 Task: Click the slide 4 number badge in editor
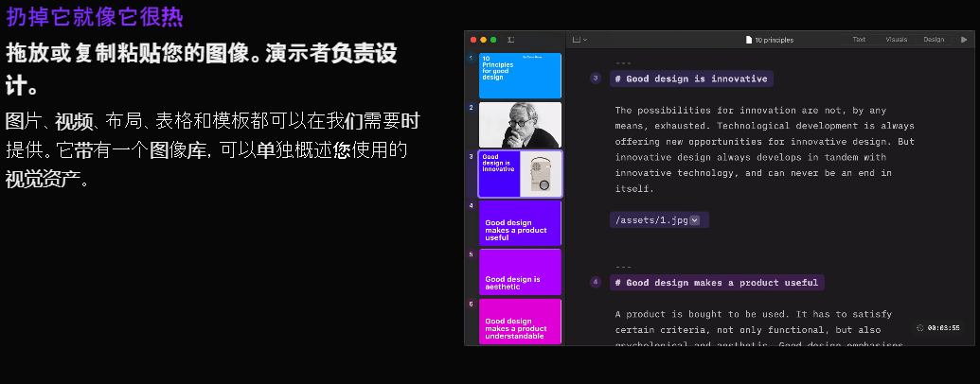[x=596, y=282]
